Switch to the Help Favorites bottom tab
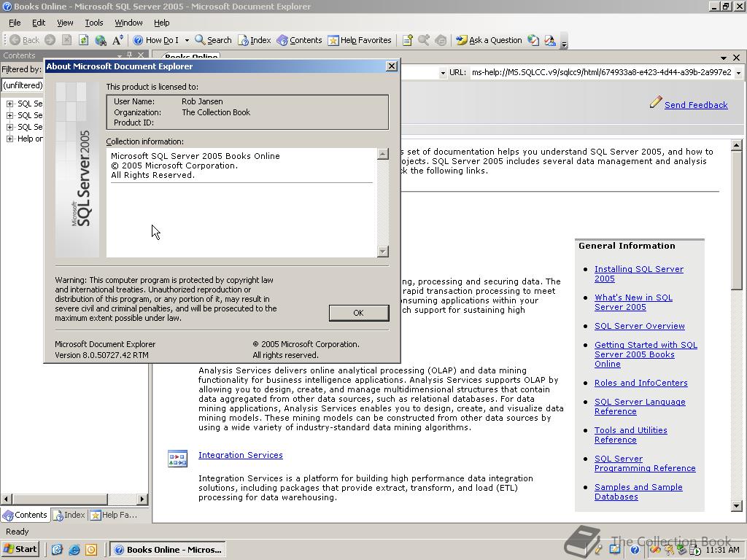 (114, 515)
